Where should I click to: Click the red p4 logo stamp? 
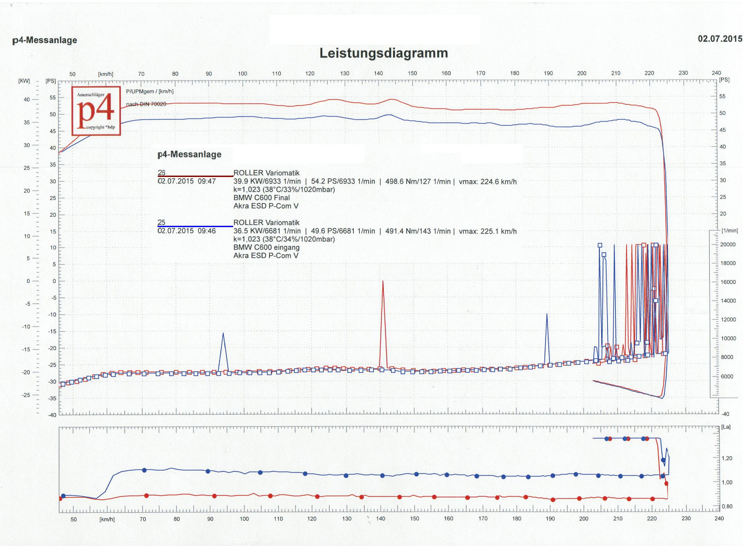96,111
